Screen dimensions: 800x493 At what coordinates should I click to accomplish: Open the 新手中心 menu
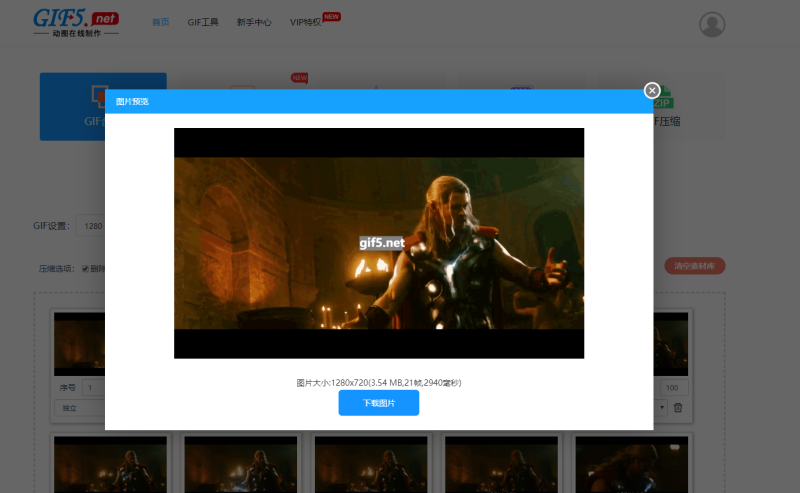[254, 22]
